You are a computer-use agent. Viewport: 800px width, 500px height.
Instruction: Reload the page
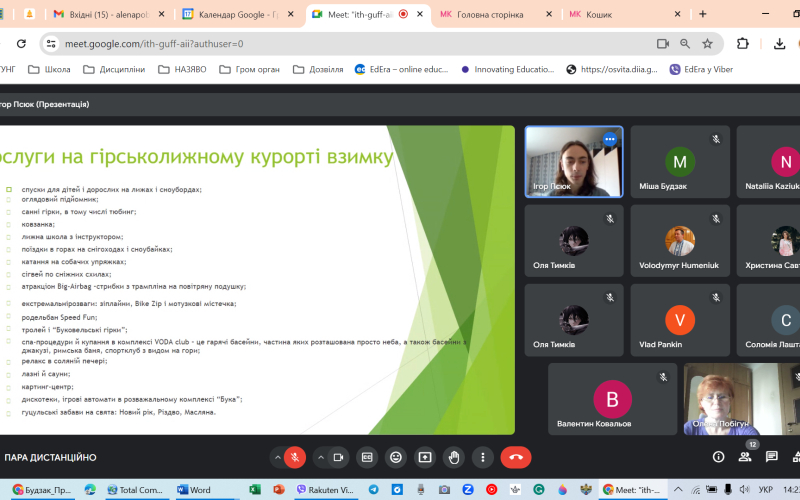21,44
